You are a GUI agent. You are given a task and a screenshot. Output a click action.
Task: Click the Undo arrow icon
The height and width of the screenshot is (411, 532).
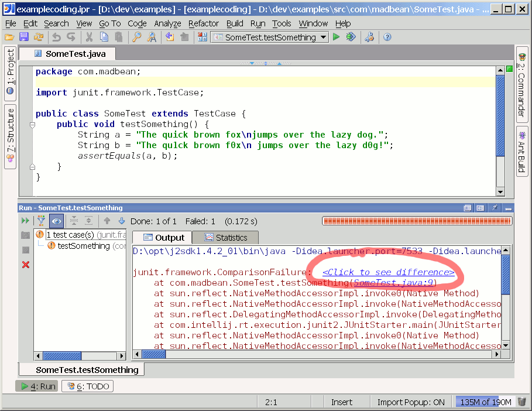[57, 37]
